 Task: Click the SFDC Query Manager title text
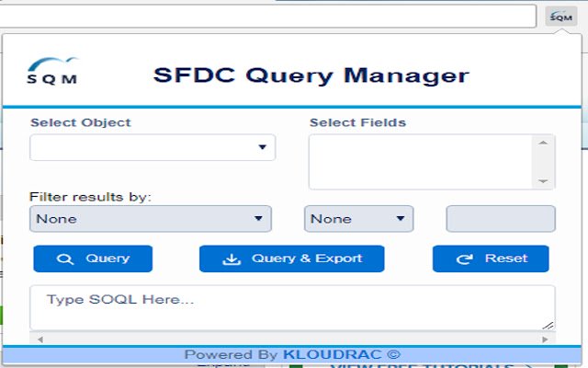click(x=311, y=75)
